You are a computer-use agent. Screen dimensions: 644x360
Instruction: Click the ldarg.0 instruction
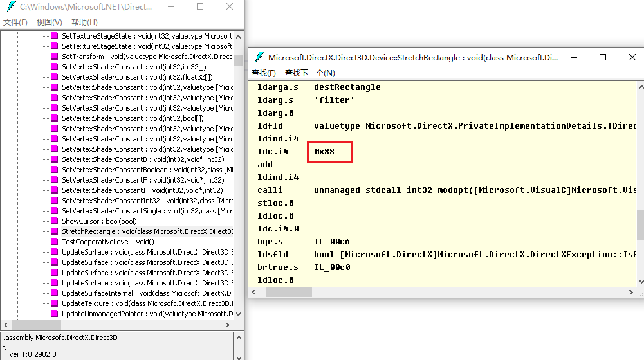pos(275,113)
